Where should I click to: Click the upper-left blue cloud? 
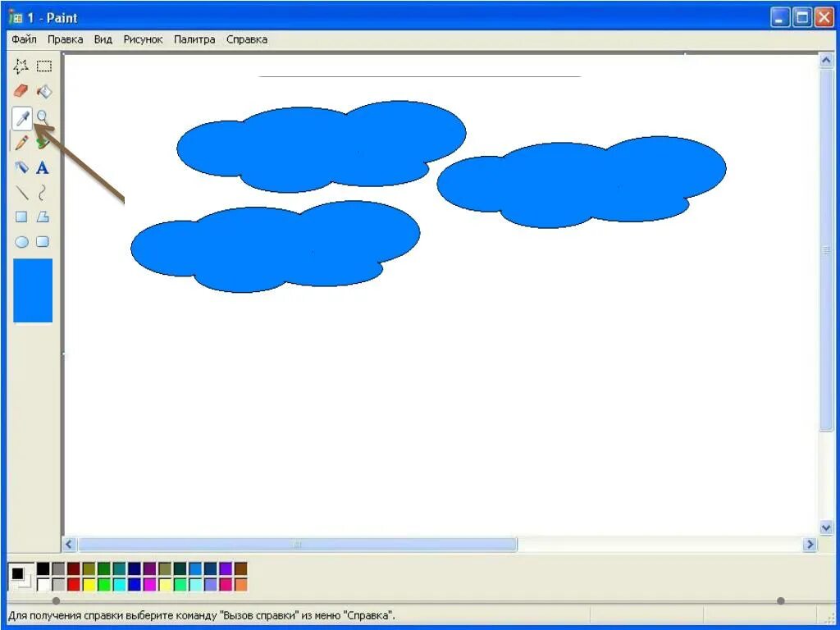coord(322,146)
